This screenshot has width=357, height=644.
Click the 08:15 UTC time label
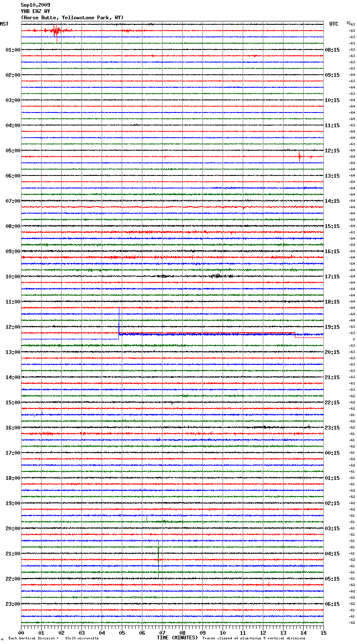coord(332,50)
